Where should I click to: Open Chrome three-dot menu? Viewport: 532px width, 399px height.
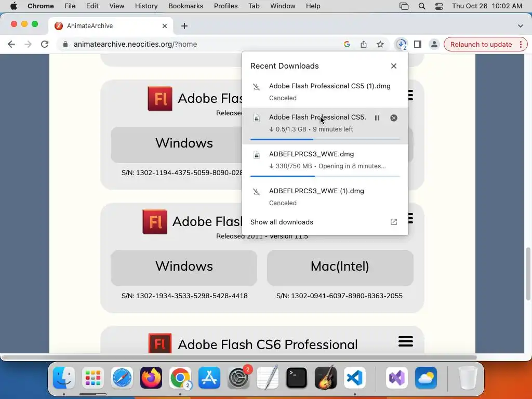click(521, 44)
